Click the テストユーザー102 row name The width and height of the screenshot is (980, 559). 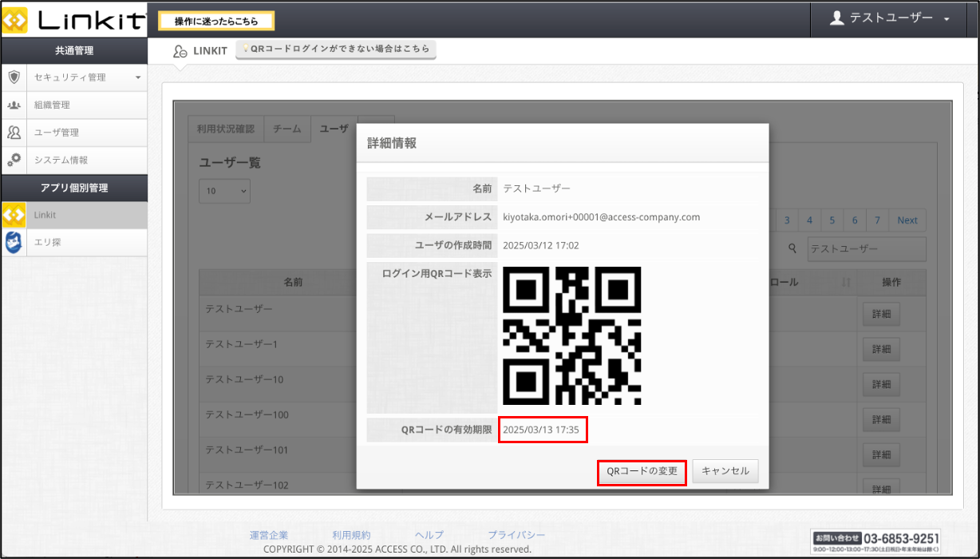click(247, 485)
